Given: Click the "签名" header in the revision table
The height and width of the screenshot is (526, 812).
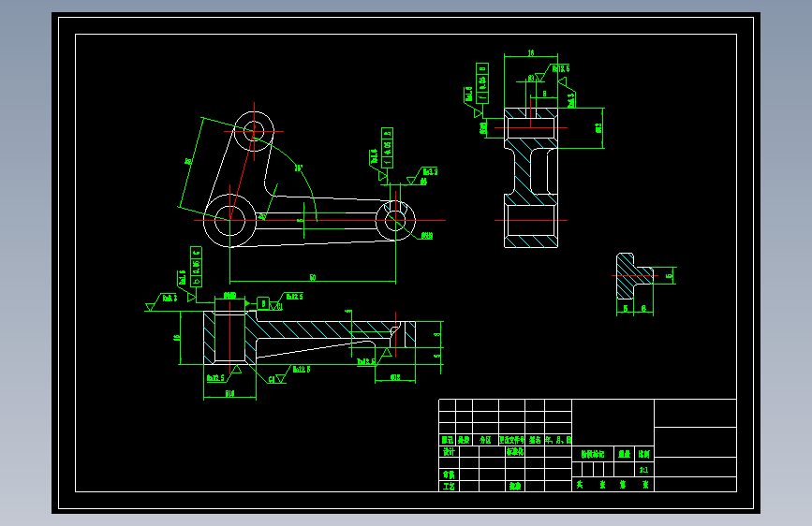Looking at the screenshot, I should click(x=535, y=440).
